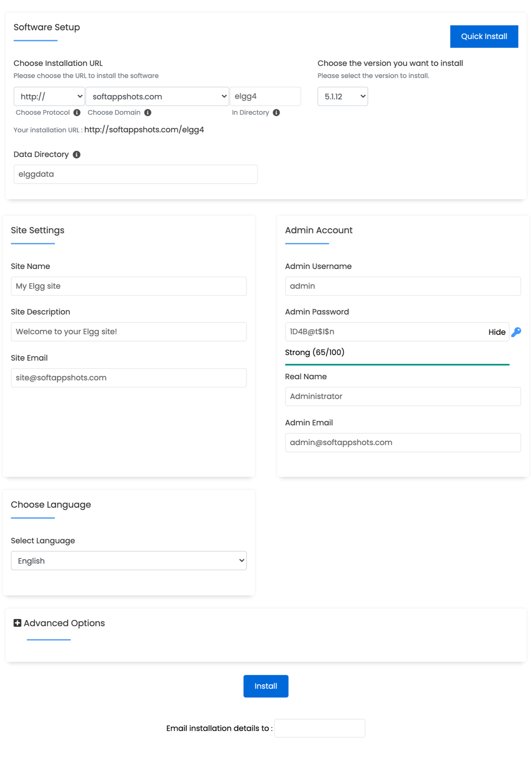Click the Data Directory info icon
The width and height of the screenshot is (532, 770).
[x=77, y=154]
